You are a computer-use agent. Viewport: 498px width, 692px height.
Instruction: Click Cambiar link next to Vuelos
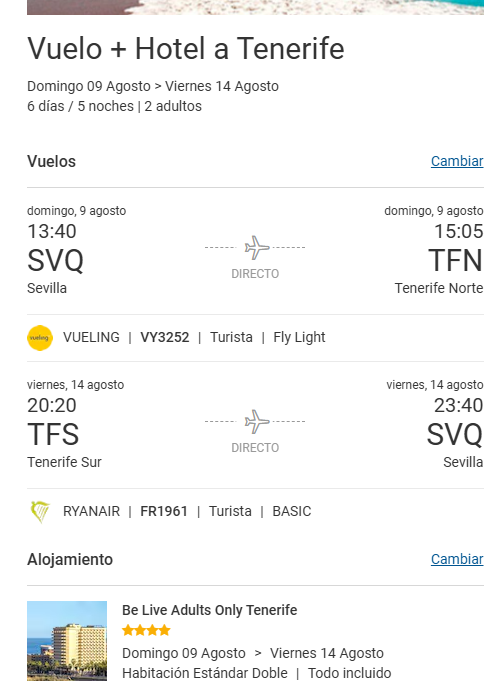pos(457,162)
